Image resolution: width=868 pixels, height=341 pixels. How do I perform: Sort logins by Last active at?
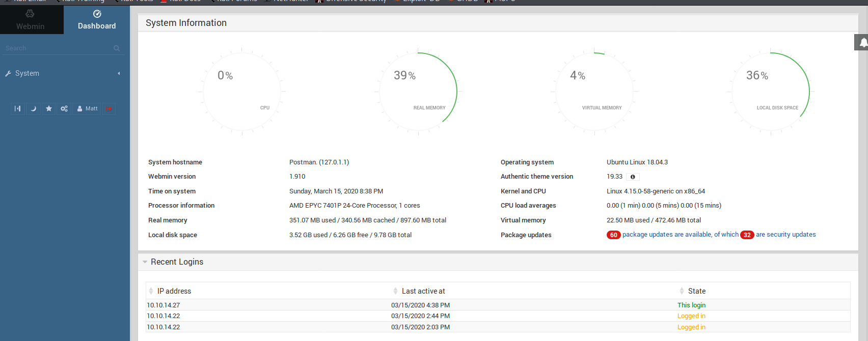423,291
